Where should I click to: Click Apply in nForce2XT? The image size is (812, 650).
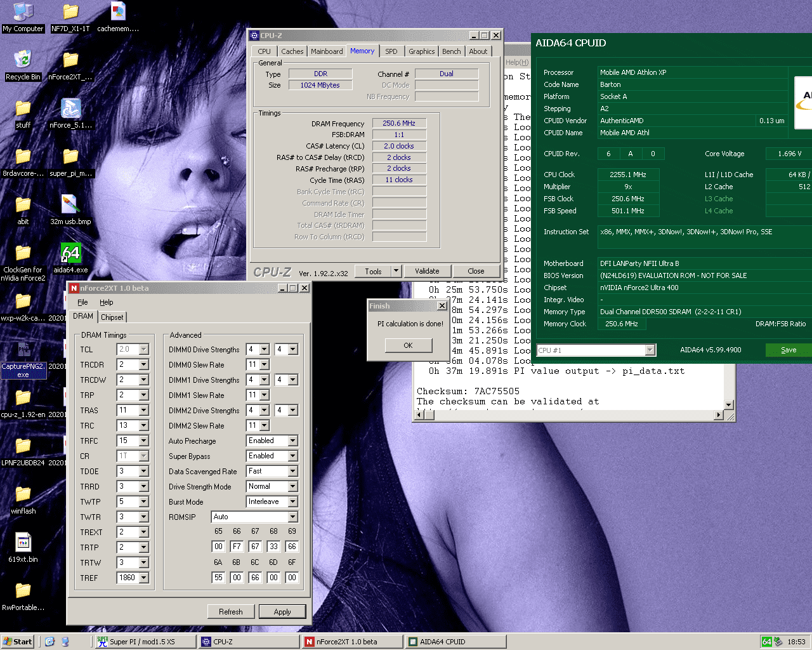282,612
